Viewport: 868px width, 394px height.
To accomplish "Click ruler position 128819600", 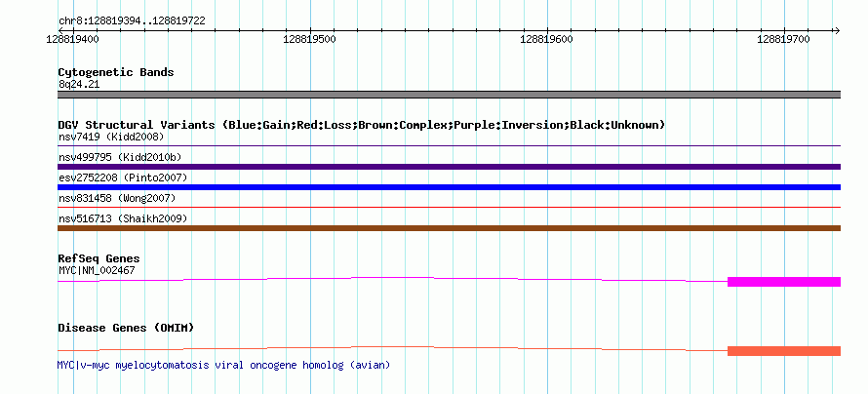I will coord(547,39).
